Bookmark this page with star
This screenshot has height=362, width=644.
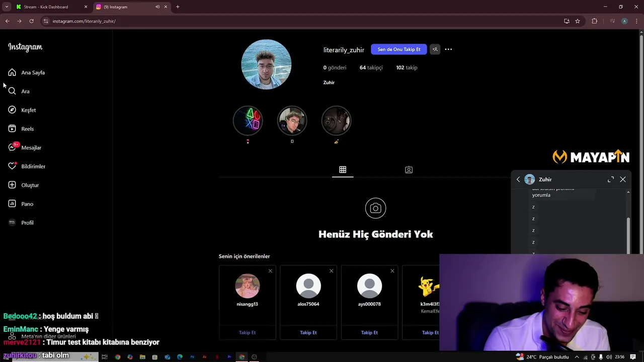[578, 21]
